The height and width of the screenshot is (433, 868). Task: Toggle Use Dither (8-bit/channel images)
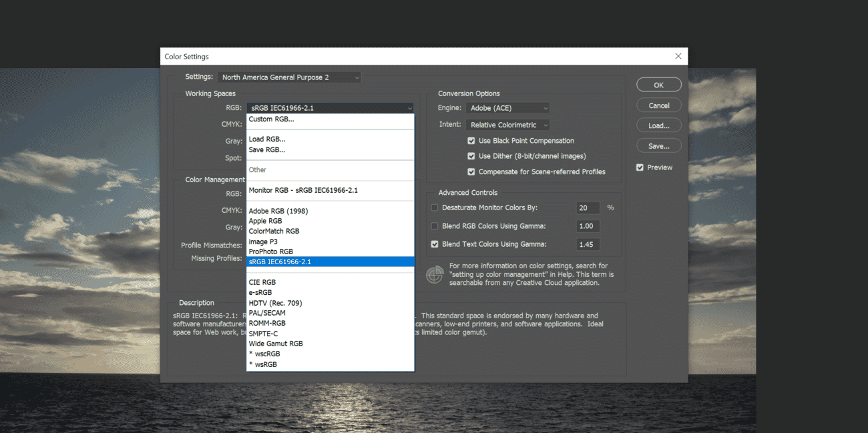click(x=471, y=156)
